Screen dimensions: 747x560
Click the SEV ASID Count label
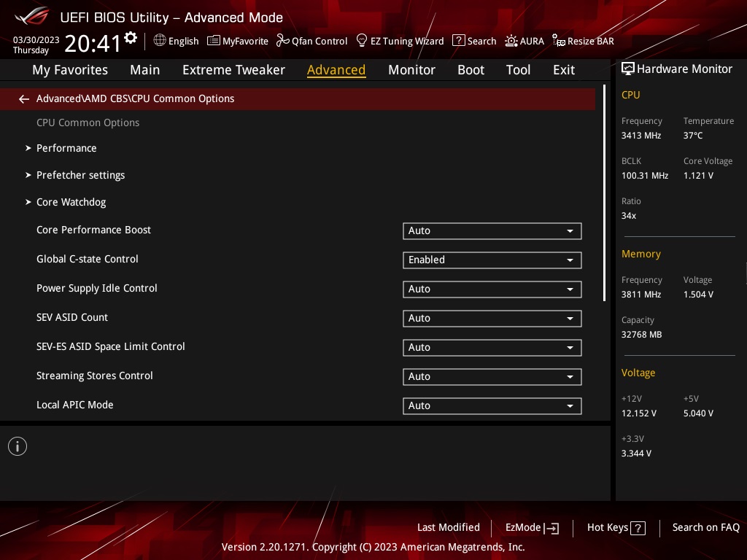[x=72, y=317]
